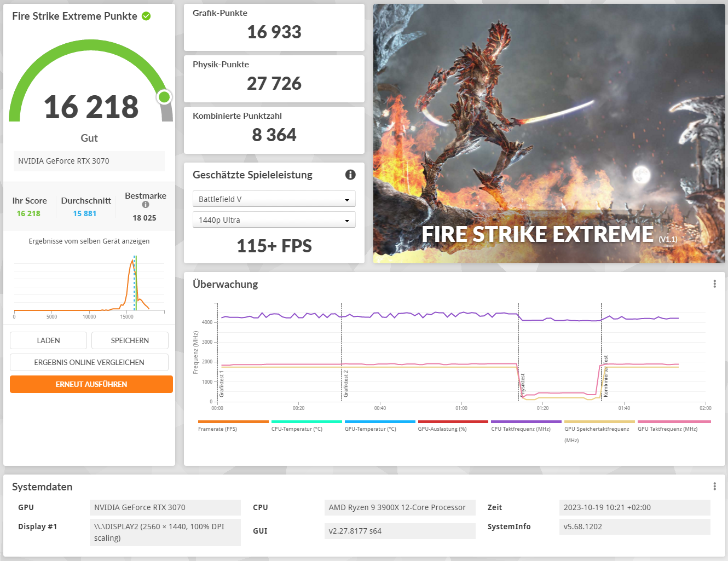
Task: Click the Display #1 value with 2560 × 1440
Action: coord(165,532)
